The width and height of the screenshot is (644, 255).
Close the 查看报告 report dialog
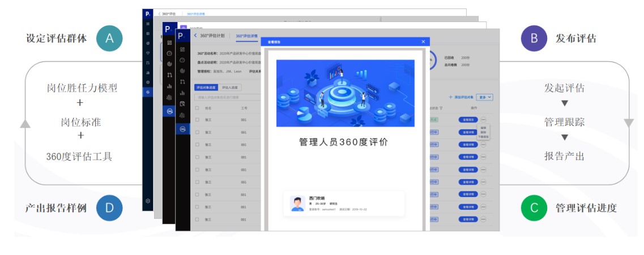[423, 42]
